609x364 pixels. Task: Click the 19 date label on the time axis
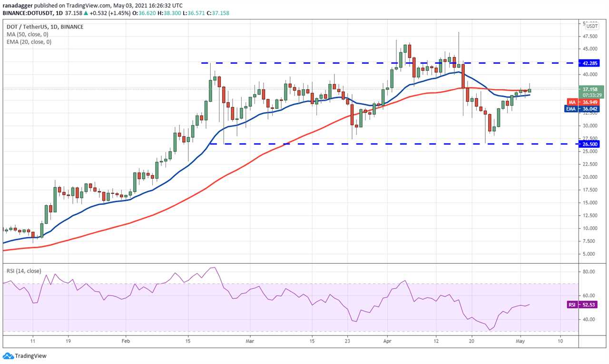(68, 341)
